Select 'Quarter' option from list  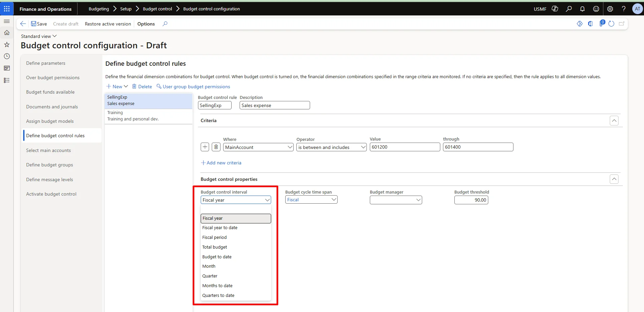click(x=236, y=276)
